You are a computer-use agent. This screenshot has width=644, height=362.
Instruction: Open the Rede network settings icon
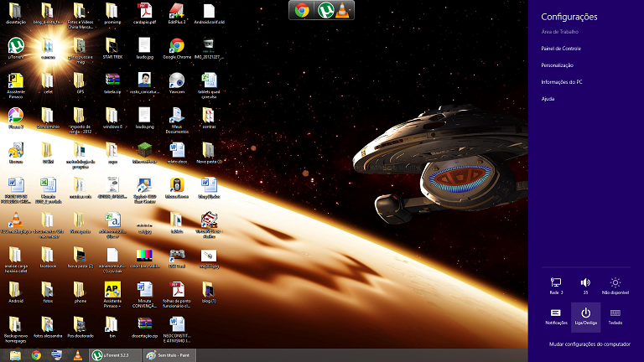click(556, 286)
